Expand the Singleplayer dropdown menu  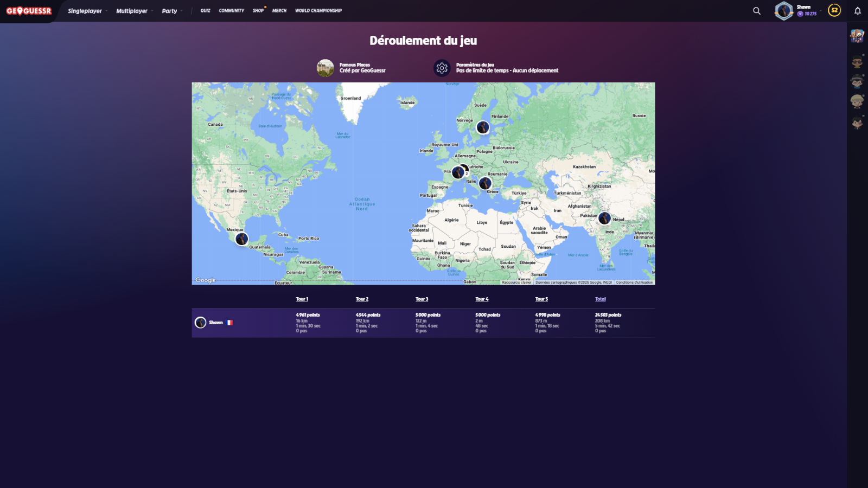tap(87, 11)
